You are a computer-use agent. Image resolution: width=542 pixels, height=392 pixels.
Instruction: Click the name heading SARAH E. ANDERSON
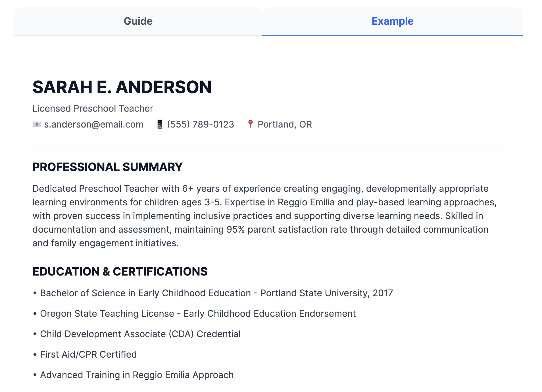coord(122,87)
